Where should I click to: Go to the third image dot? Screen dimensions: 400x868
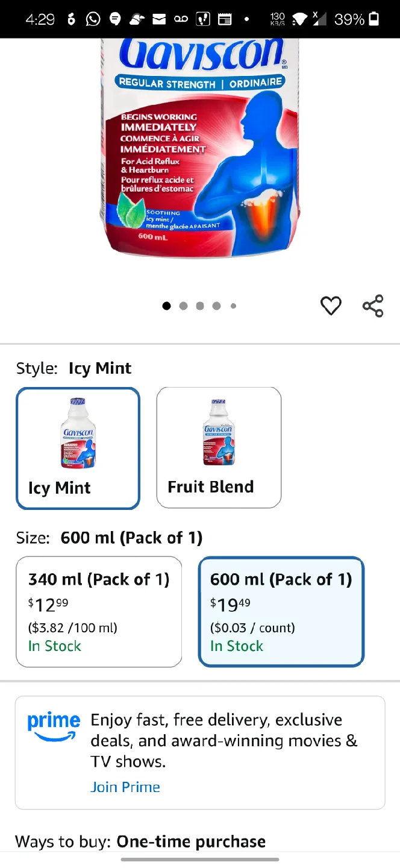pyautogui.click(x=200, y=306)
